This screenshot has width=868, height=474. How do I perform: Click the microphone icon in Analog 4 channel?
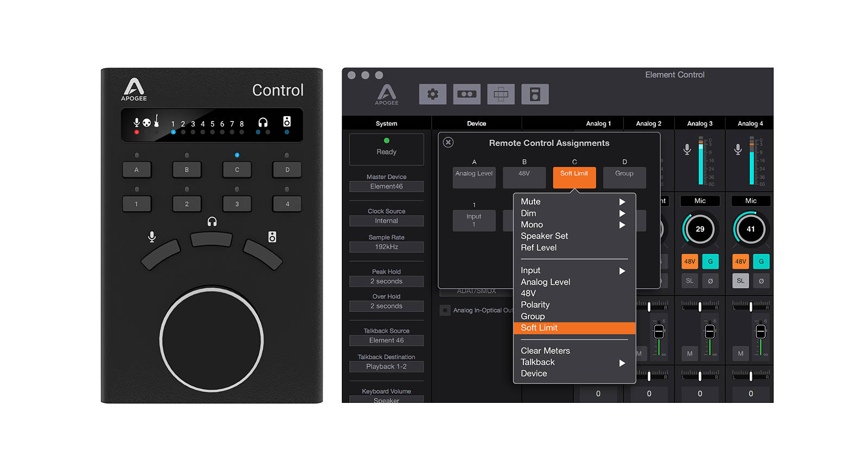pos(738,149)
